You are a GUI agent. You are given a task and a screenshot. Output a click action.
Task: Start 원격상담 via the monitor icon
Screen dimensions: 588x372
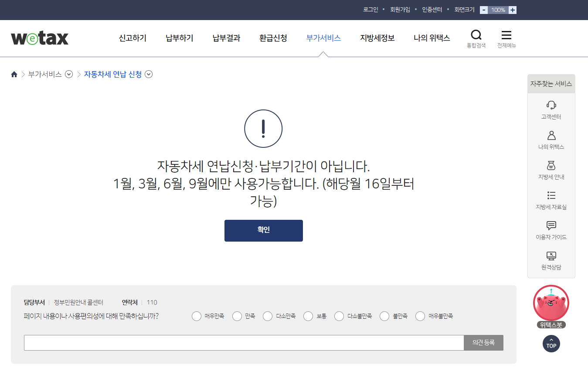[x=551, y=256]
